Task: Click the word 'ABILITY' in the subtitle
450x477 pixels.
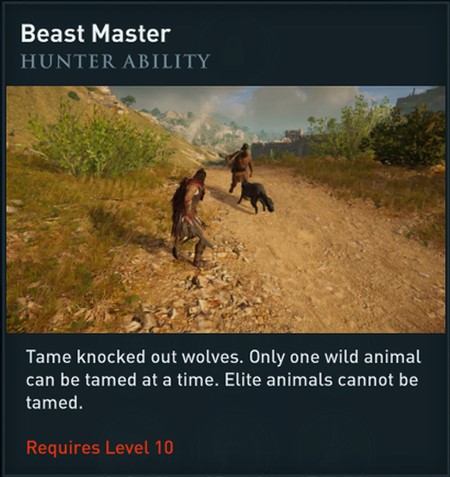Action: point(166,61)
